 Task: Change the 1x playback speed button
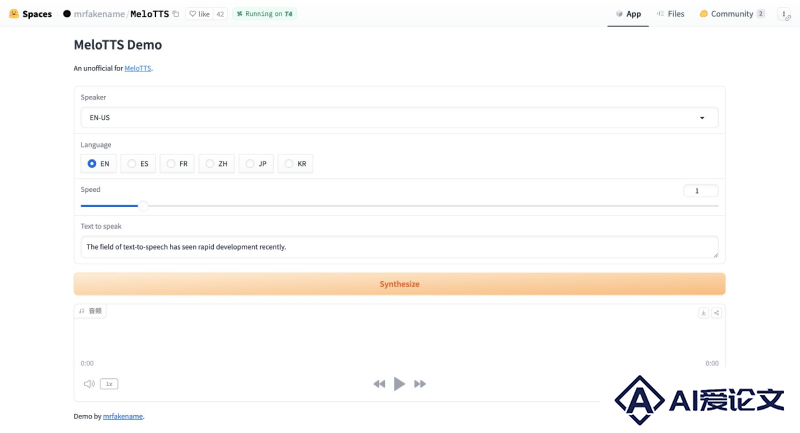109,384
